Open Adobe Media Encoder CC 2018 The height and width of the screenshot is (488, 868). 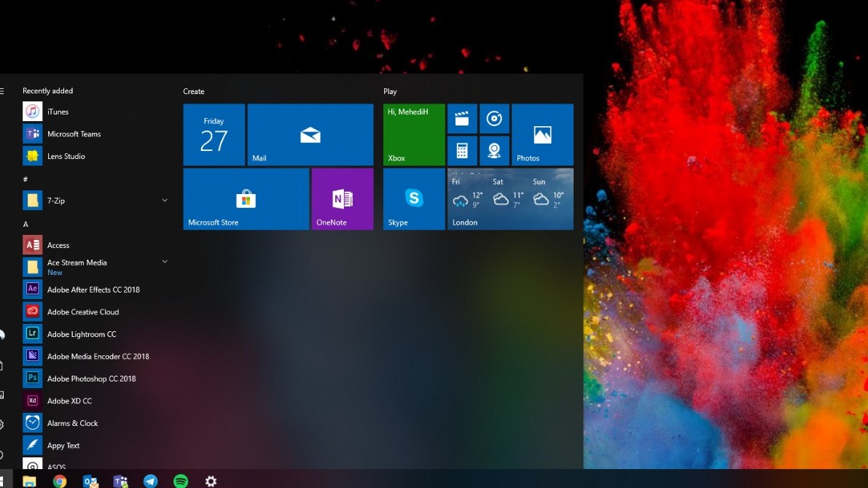95,356
